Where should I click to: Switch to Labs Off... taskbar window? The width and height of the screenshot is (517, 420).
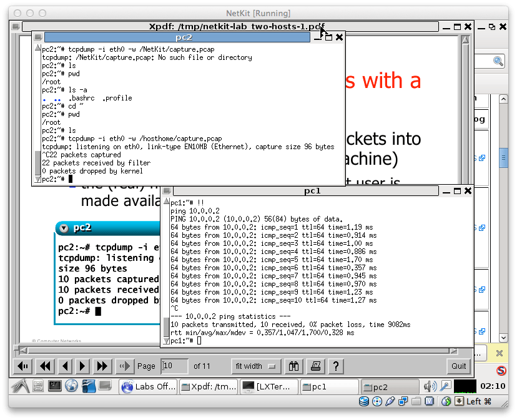(x=149, y=387)
